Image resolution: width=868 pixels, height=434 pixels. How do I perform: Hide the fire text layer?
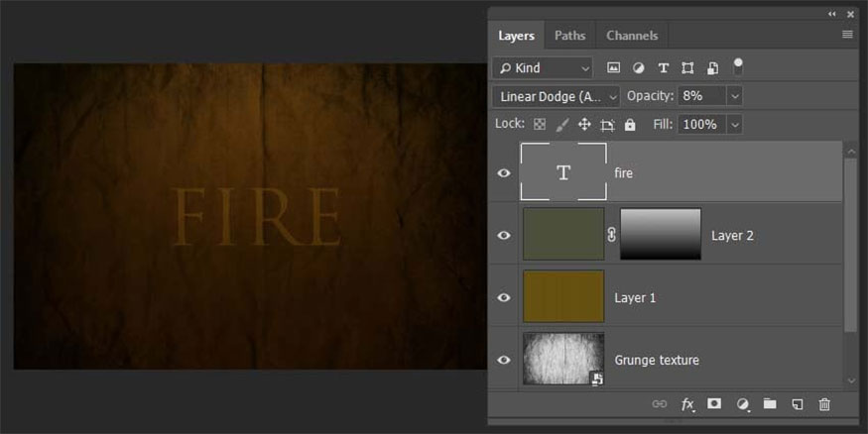(x=504, y=173)
